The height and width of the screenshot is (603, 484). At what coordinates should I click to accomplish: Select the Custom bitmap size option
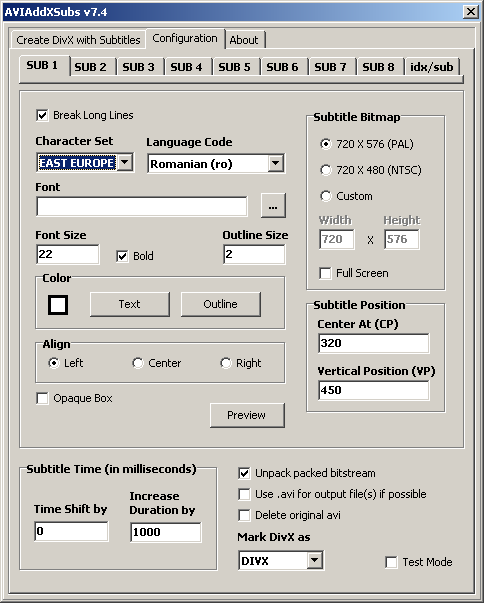tap(346, 196)
